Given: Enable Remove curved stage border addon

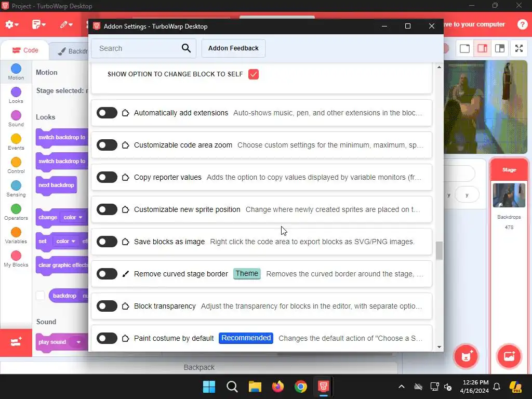Looking at the screenshot, I should tap(107, 274).
